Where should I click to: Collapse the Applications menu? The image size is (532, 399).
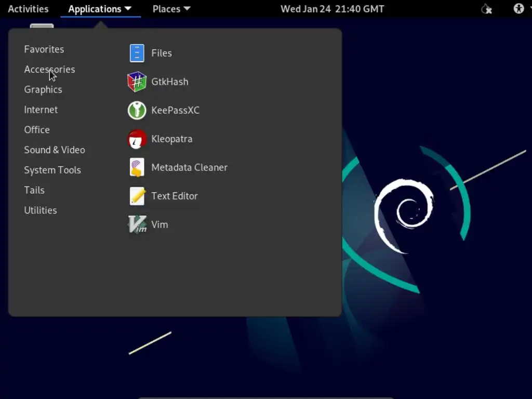pyautogui.click(x=100, y=9)
